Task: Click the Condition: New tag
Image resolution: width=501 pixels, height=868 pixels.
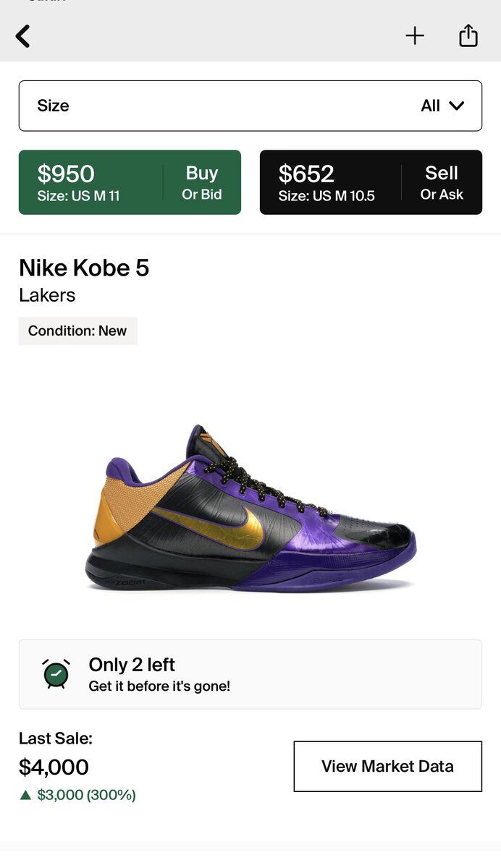Action: point(77,331)
